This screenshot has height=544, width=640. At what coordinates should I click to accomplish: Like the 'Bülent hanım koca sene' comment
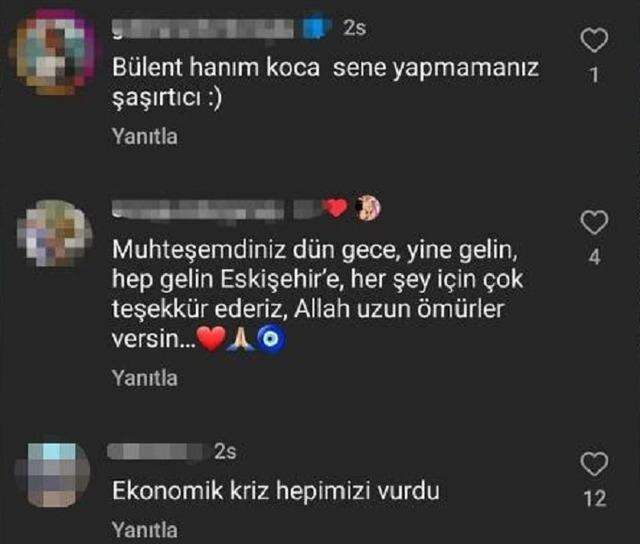coord(594,40)
